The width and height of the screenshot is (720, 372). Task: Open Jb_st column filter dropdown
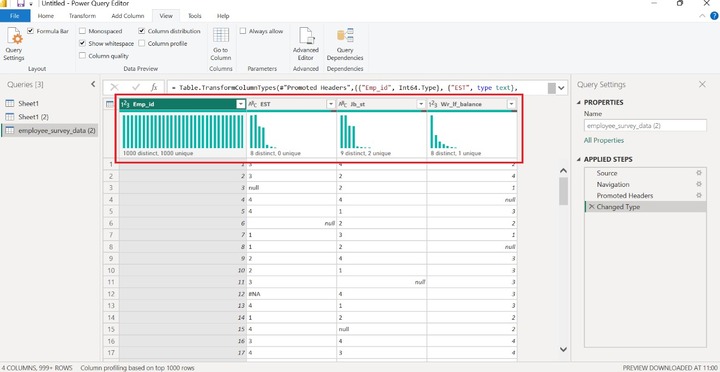click(421, 105)
